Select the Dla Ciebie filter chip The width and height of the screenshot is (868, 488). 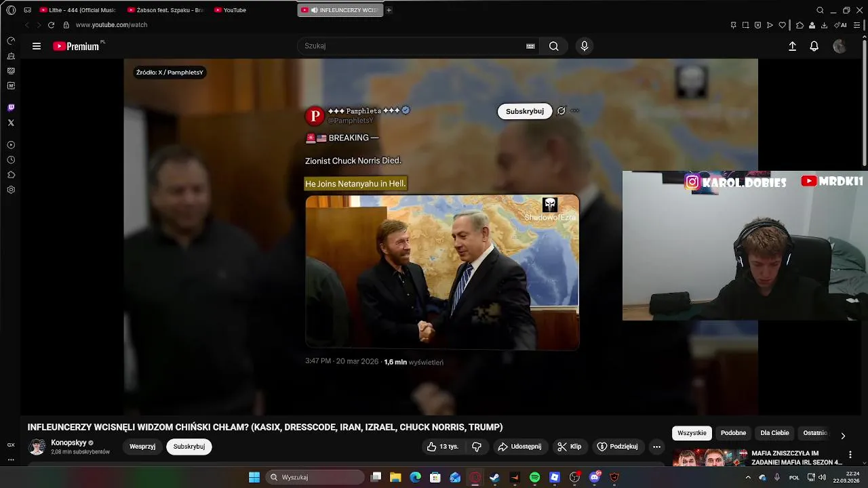pyautogui.click(x=774, y=433)
